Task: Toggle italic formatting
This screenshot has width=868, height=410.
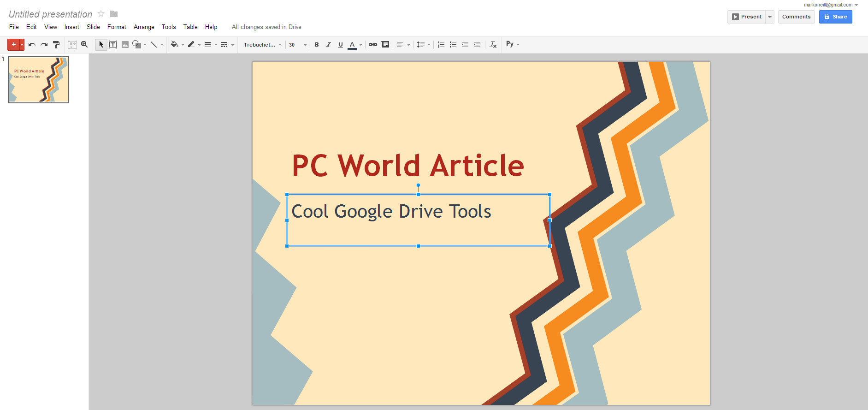Action: (329, 45)
